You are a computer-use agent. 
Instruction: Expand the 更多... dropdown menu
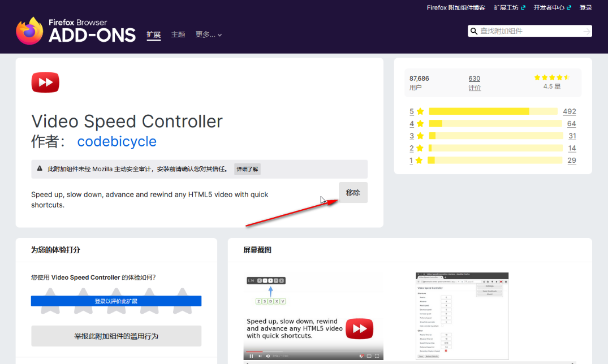point(209,34)
